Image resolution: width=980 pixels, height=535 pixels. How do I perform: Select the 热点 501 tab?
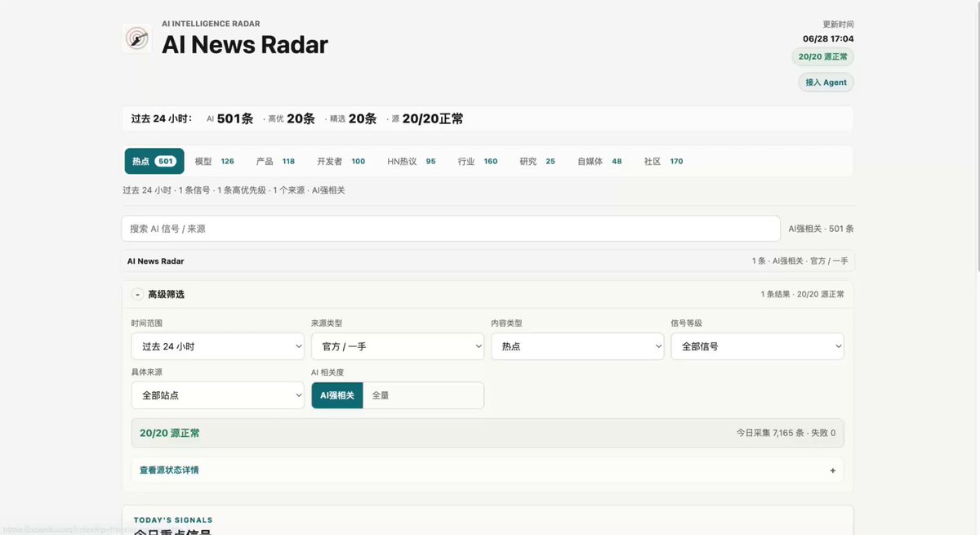(154, 161)
